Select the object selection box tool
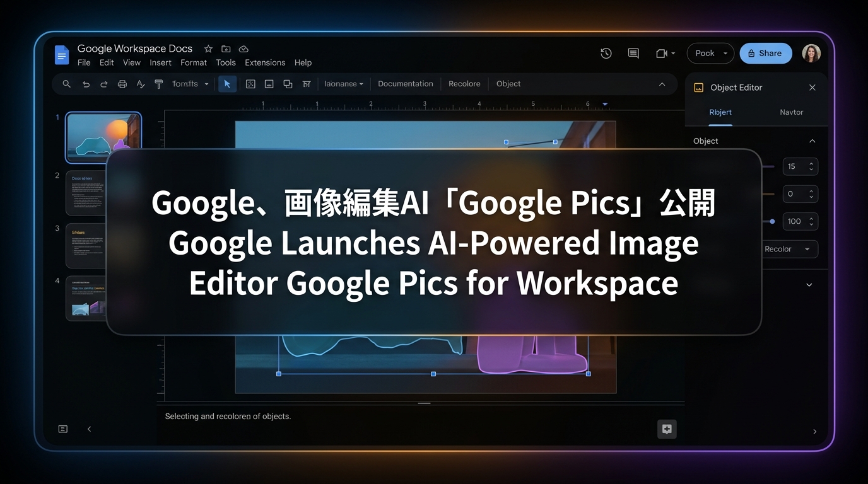The image size is (868, 484). (x=250, y=84)
